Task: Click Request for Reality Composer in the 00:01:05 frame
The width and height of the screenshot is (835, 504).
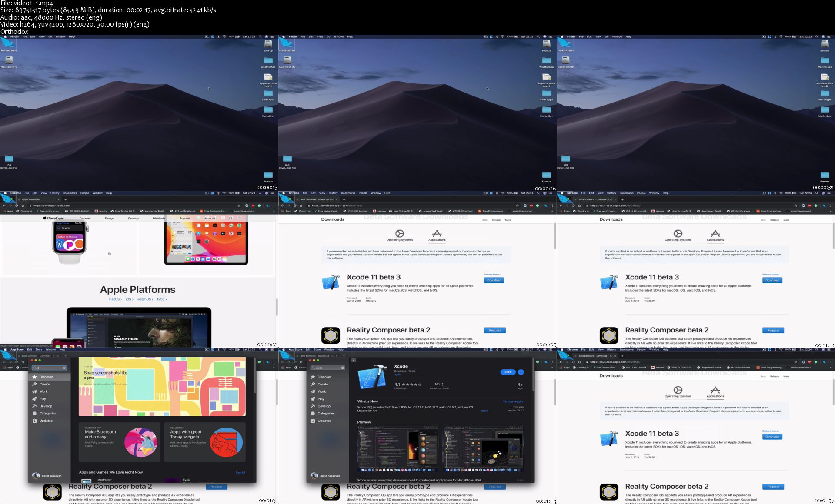Action: tap(495, 330)
